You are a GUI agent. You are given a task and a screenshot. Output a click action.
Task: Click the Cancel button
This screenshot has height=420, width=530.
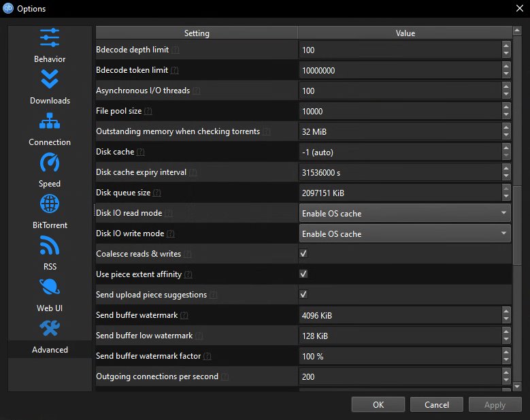coord(437,404)
